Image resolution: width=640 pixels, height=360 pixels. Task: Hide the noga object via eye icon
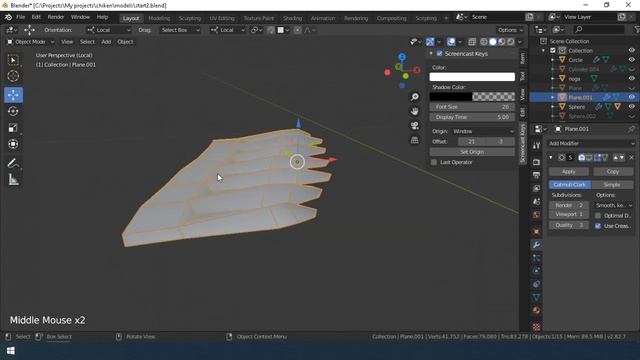(632, 78)
